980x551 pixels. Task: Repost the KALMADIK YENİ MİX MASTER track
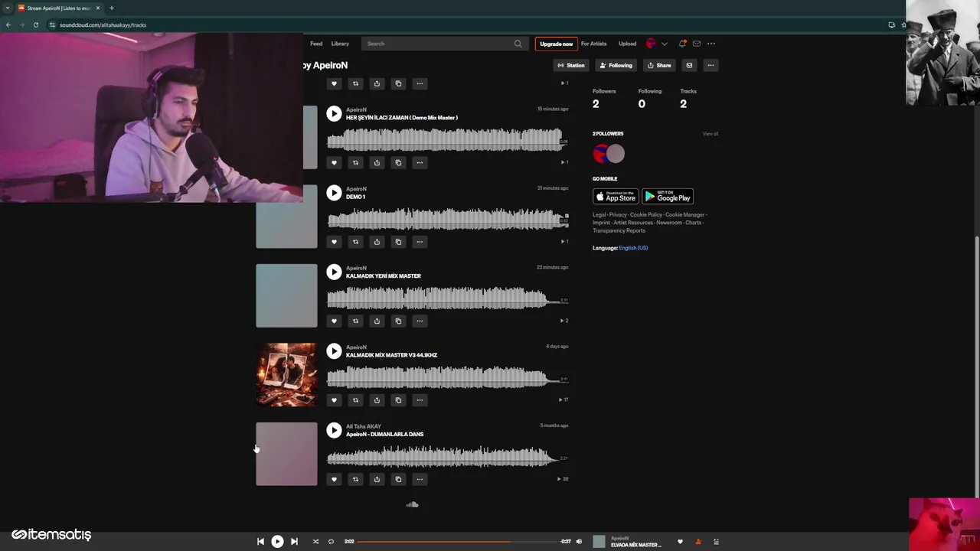coord(355,321)
